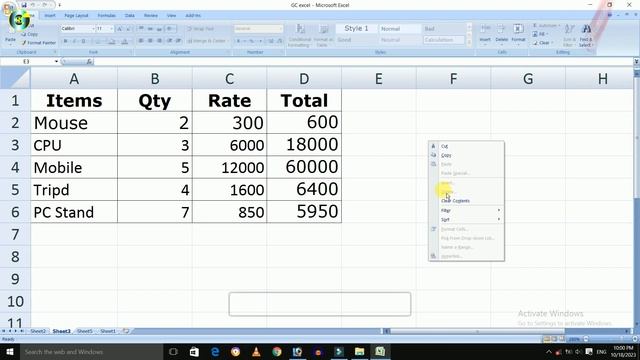
Task: Toggle Italic formatting in Font group
Action: pyautogui.click(x=74, y=41)
